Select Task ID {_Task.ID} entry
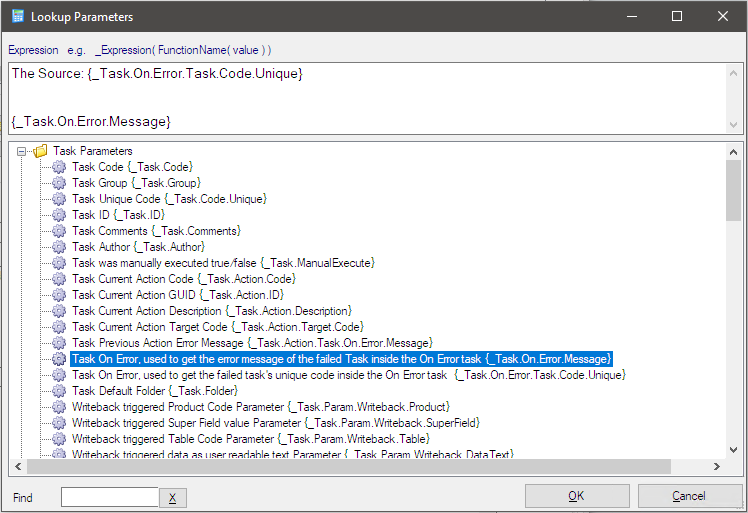The height and width of the screenshot is (513, 748). tap(118, 215)
